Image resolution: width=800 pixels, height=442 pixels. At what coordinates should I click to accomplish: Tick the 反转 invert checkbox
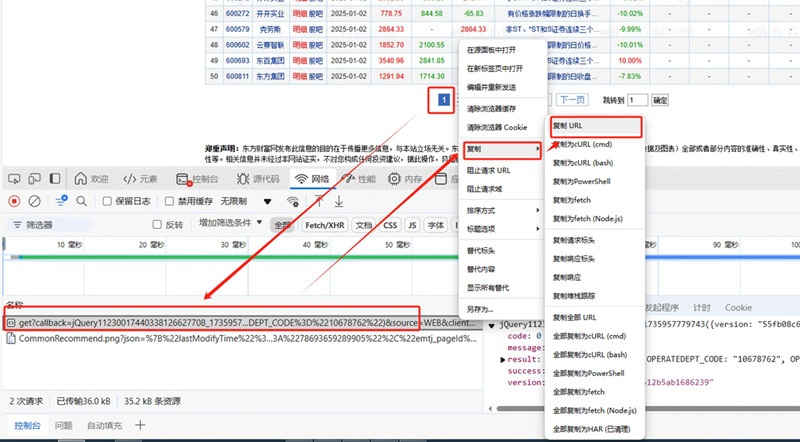157,225
